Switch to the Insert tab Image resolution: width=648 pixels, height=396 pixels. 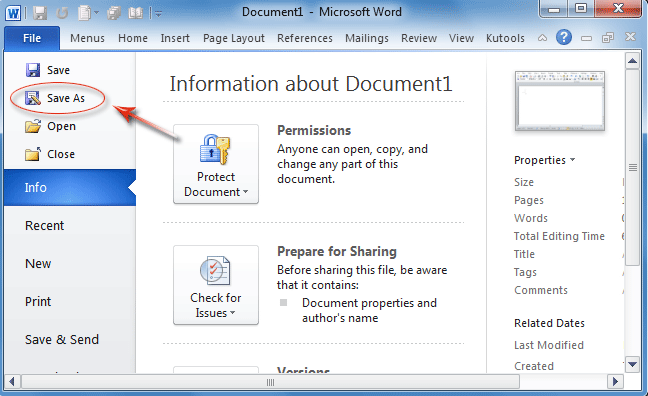(175, 38)
